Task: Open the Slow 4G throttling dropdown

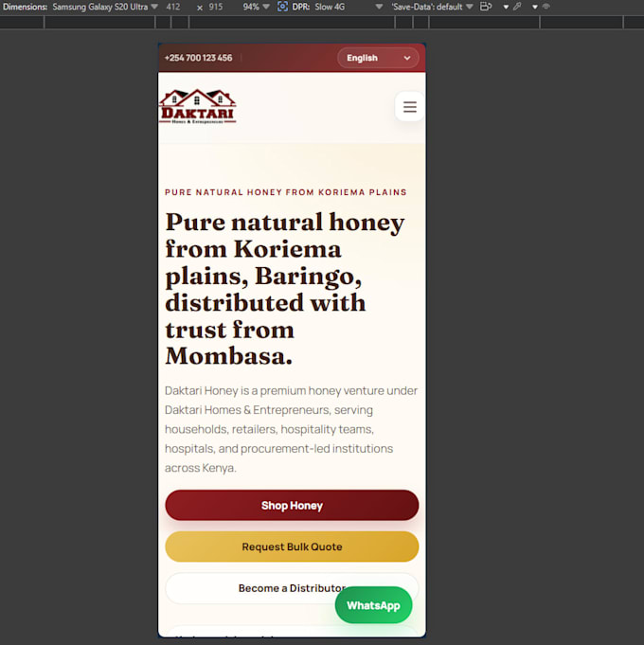Action: point(349,7)
